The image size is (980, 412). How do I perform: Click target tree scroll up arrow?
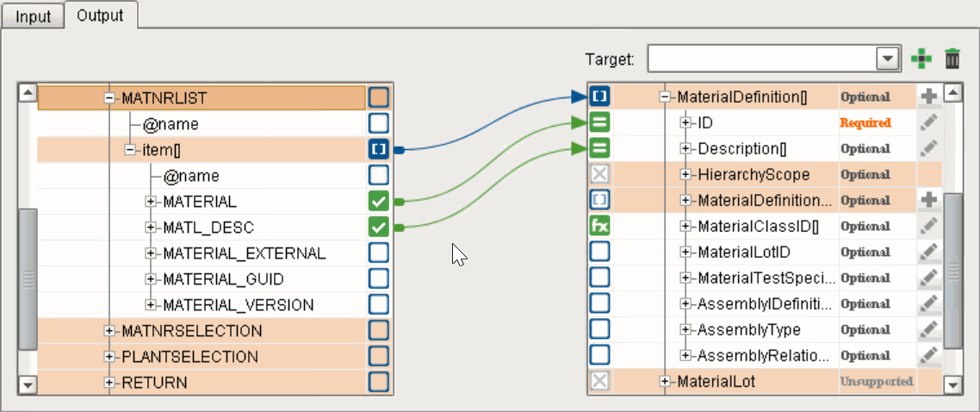952,94
